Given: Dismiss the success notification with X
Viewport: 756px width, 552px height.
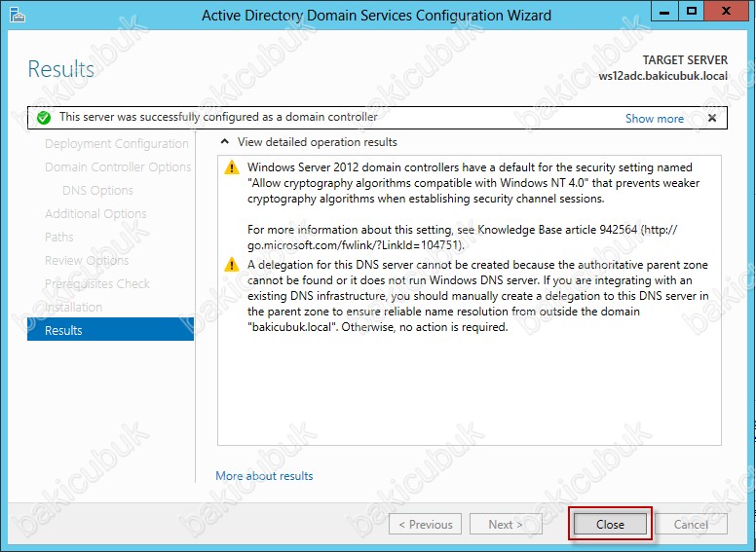Looking at the screenshot, I should [711, 118].
